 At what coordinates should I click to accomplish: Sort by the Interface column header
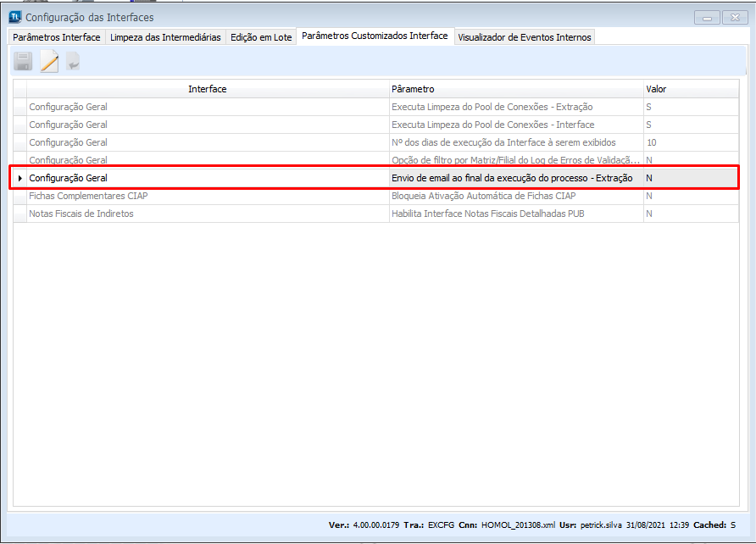click(207, 89)
